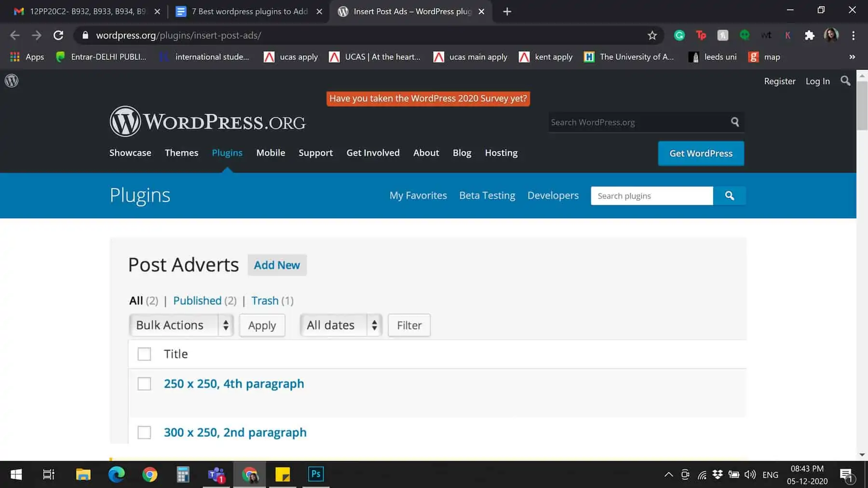Open Windows Start menu
This screenshot has width=868, height=488.
(16, 474)
